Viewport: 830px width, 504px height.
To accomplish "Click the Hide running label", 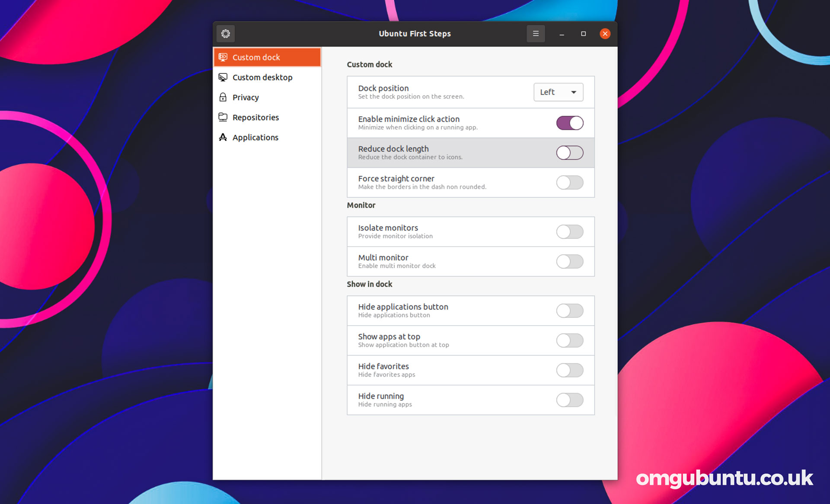I will 381,396.
